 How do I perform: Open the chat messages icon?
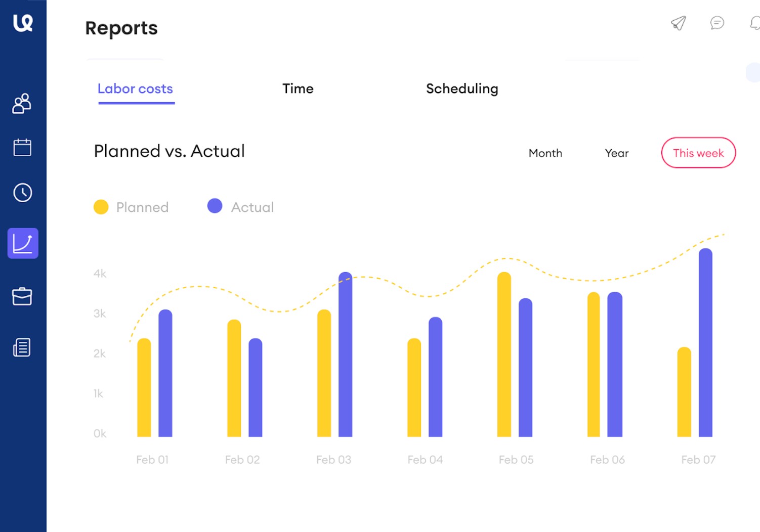[x=717, y=23]
